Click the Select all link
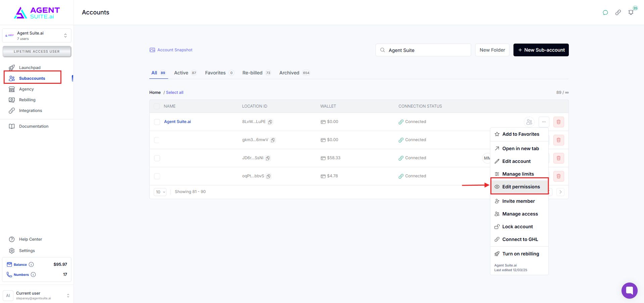Image resolution: width=644 pixels, height=303 pixels. pyautogui.click(x=175, y=93)
